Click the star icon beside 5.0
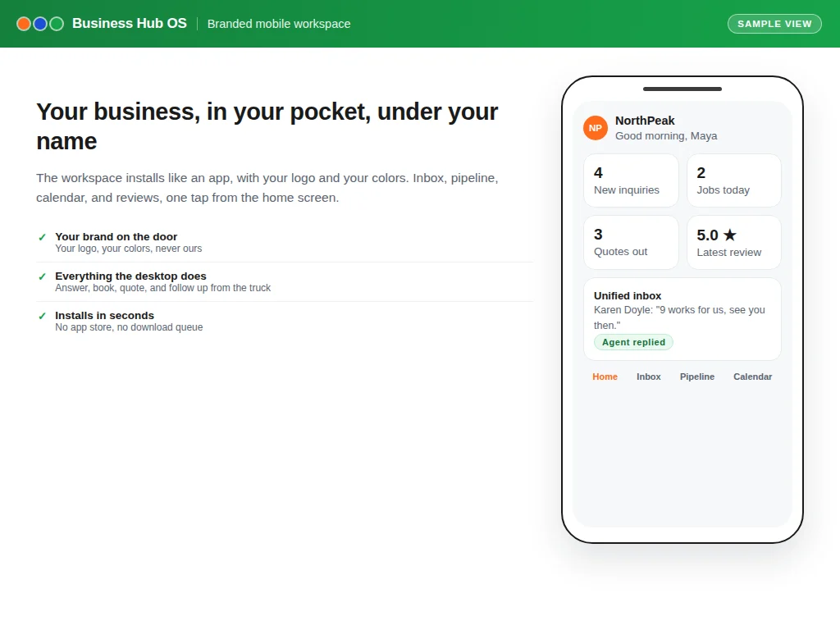Image resolution: width=840 pixels, height=630 pixels. coord(729,235)
